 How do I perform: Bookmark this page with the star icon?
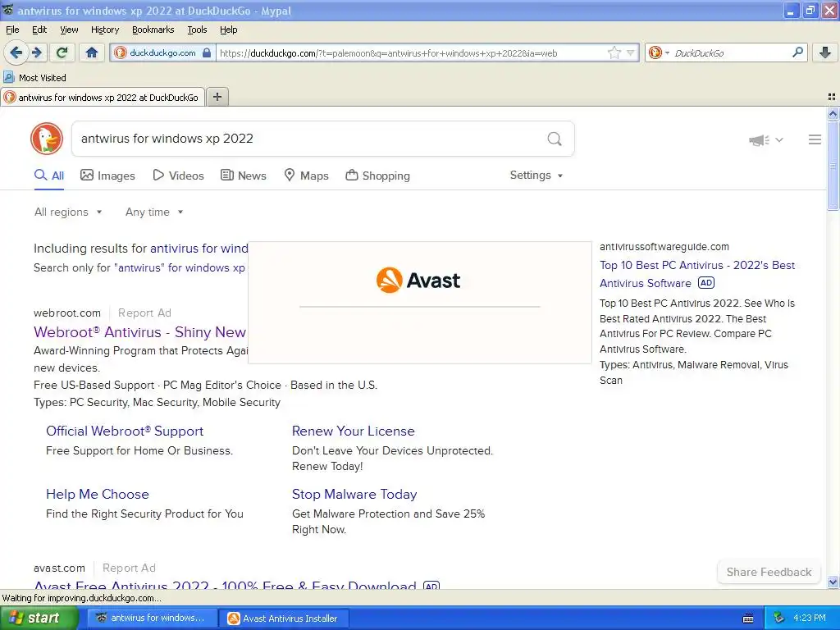[x=614, y=52]
